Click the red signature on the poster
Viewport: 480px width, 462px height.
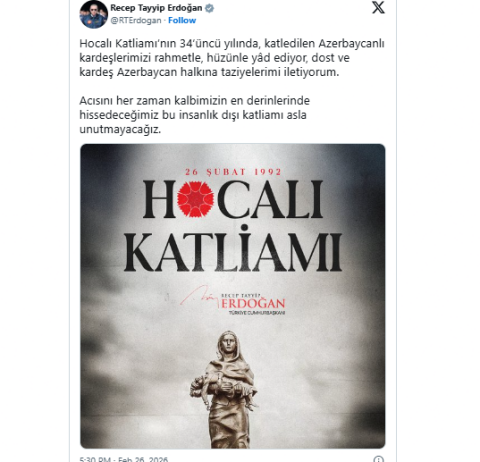199,295
